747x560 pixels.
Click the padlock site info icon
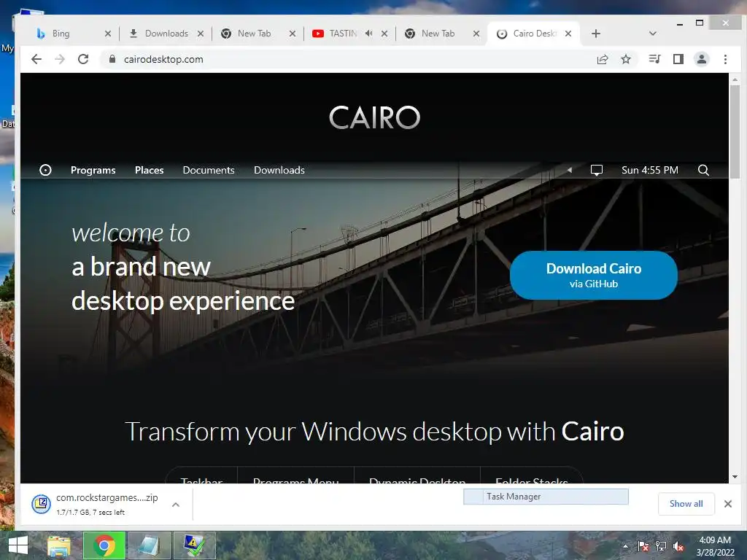pos(112,59)
